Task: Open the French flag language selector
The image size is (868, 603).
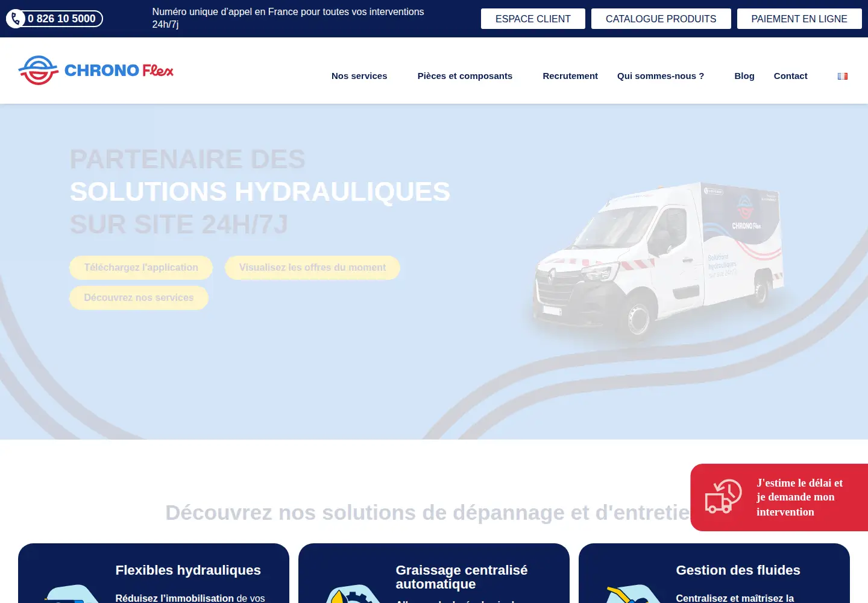Action: [x=843, y=76]
